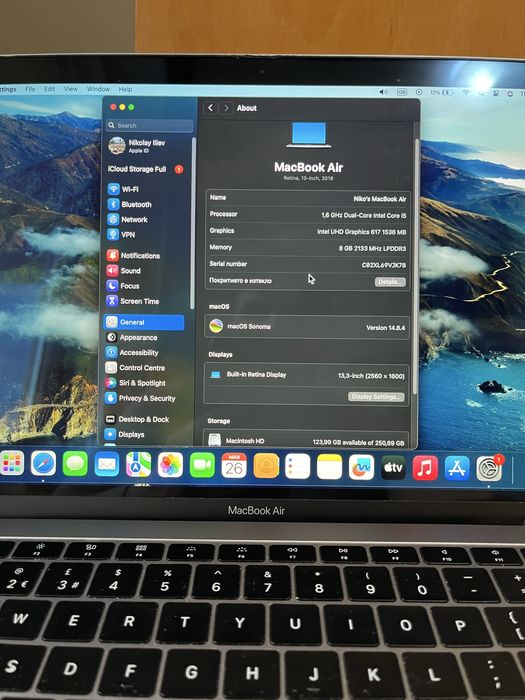
Task: Open Appearance settings in sidebar
Action: pyautogui.click(x=132, y=338)
